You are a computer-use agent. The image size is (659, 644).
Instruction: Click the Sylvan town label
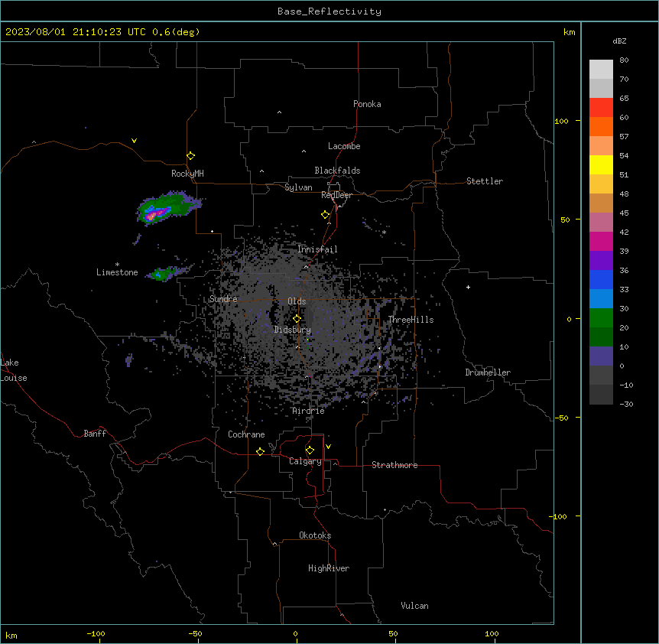click(298, 187)
